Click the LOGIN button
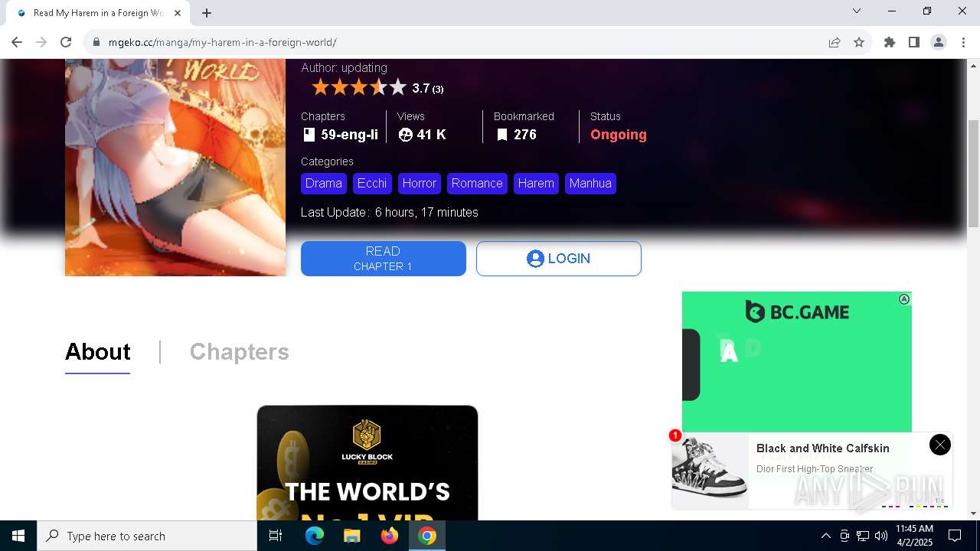Viewport: 980px width, 551px height. point(559,259)
